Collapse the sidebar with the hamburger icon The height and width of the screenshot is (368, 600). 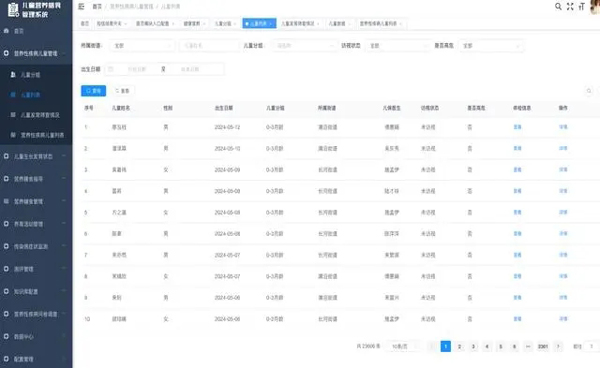click(81, 7)
